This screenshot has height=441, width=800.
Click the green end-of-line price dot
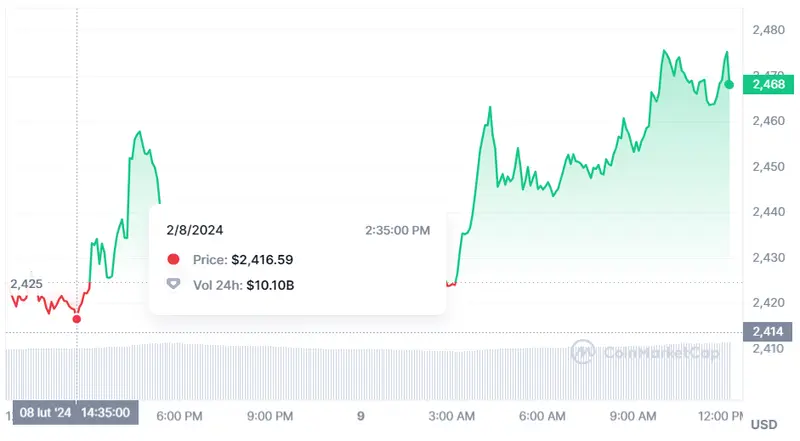click(x=729, y=85)
